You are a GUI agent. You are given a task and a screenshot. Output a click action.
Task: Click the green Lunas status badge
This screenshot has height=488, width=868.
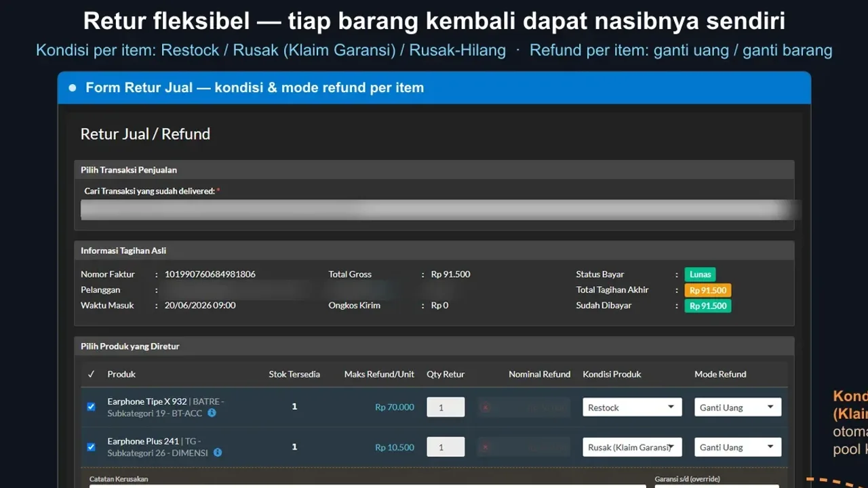tap(700, 274)
